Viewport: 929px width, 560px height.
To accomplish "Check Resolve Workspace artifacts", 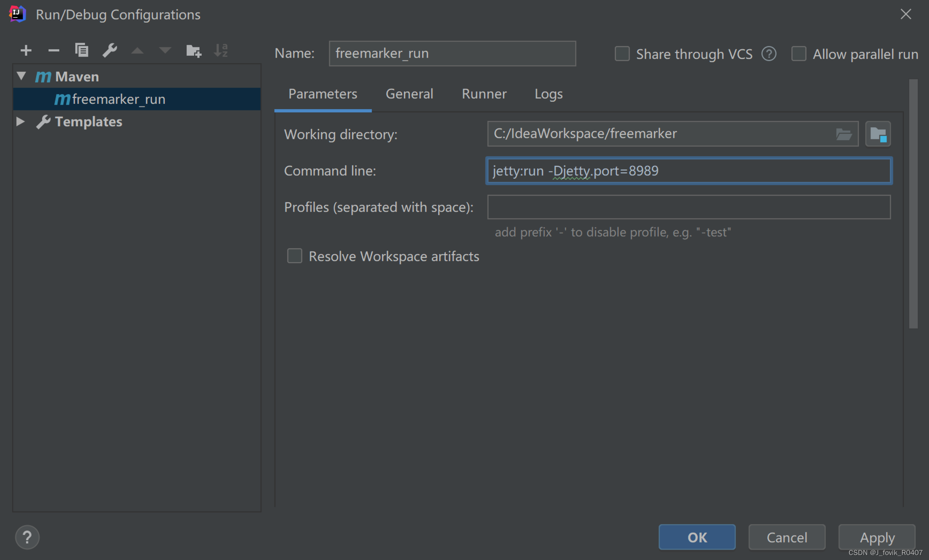I will (x=294, y=256).
